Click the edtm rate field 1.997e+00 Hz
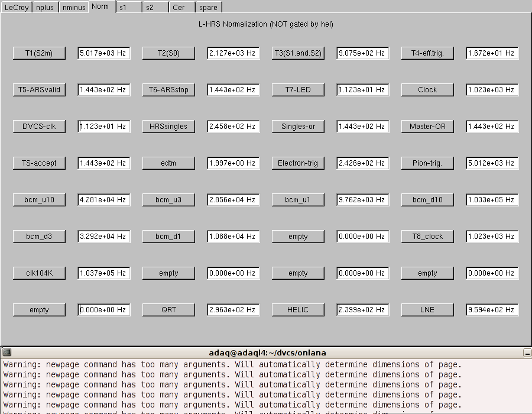 tap(233, 163)
